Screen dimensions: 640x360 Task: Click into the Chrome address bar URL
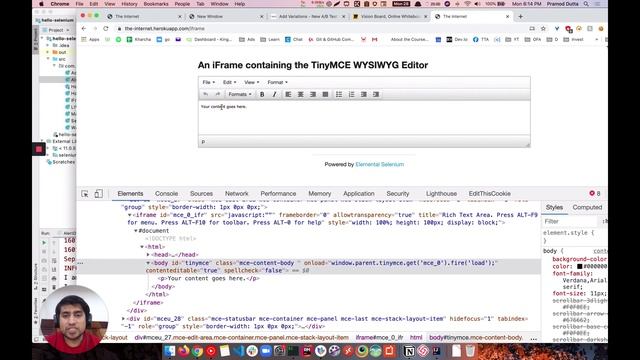click(x=164, y=29)
